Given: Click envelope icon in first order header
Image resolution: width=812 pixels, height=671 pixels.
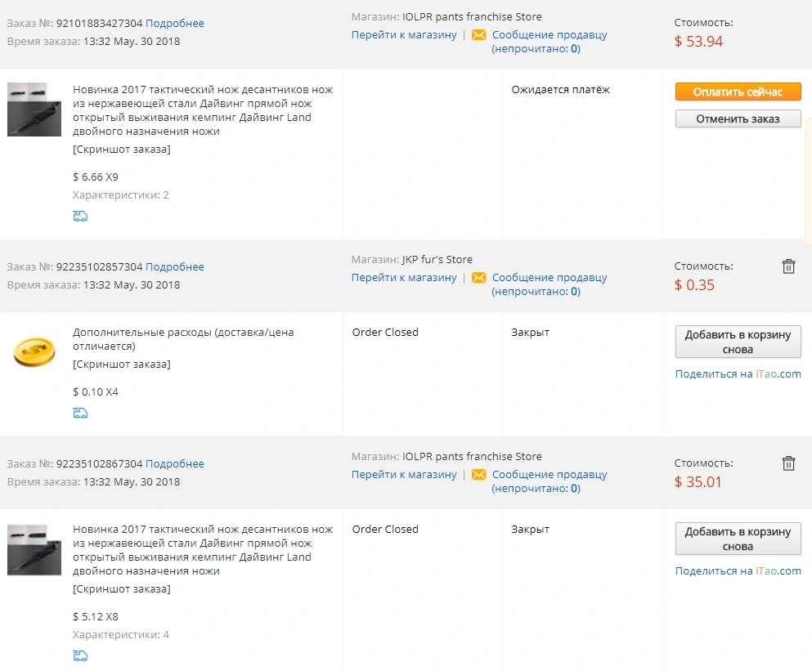Looking at the screenshot, I should 479,34.
